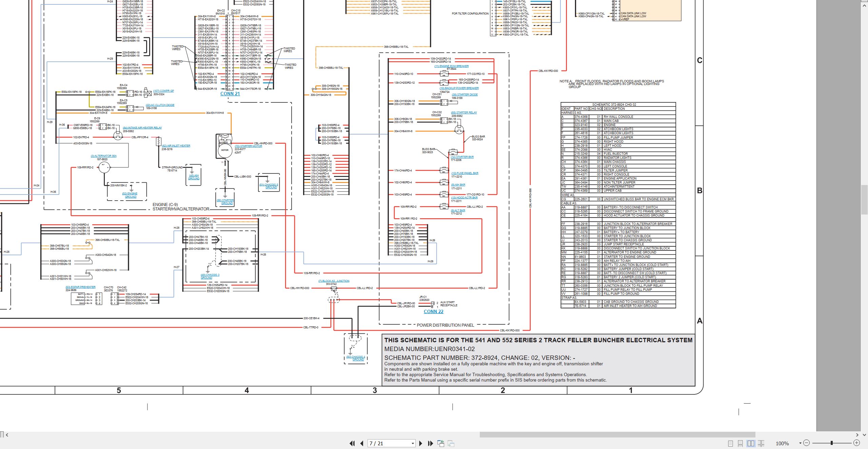Click the scroll right arrow
The image size is (868, 449).
pyautogui.click(x=857, y=435)
